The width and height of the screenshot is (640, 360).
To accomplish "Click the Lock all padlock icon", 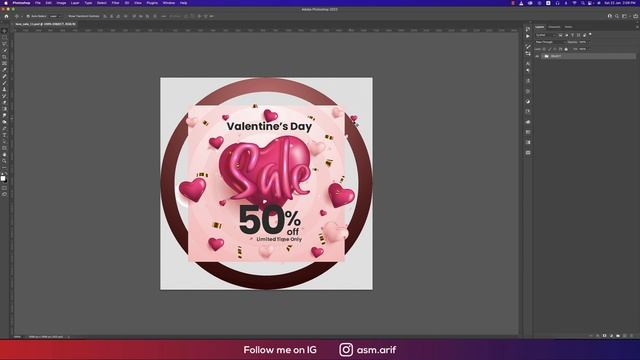I will point(566,49).
